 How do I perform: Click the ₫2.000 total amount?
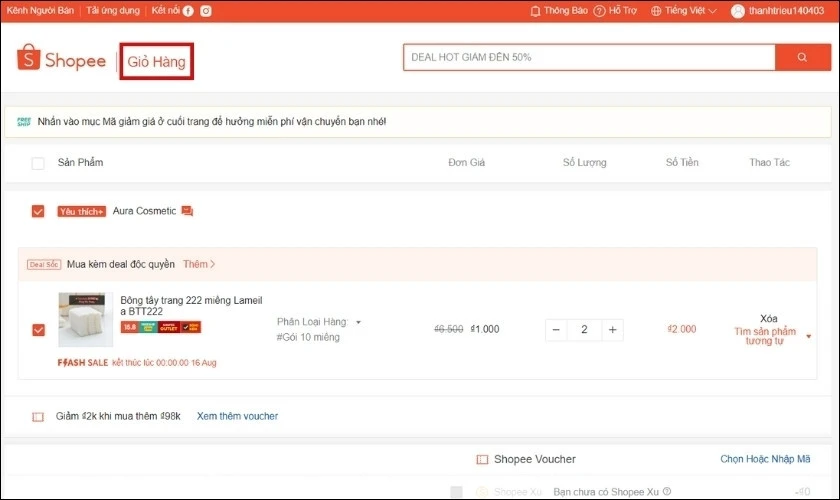pyautogui.click(x=682, y=329)
